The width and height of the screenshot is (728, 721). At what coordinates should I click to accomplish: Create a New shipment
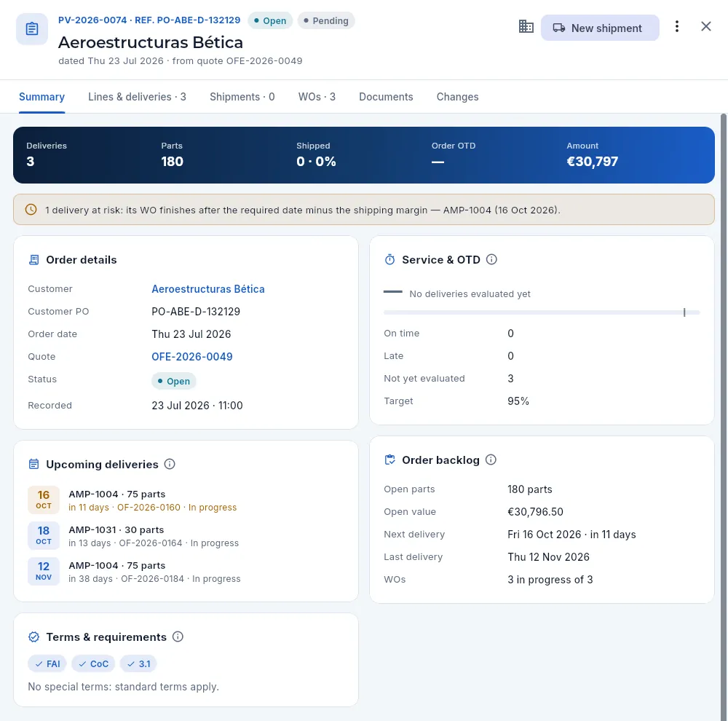click(600, 28)
